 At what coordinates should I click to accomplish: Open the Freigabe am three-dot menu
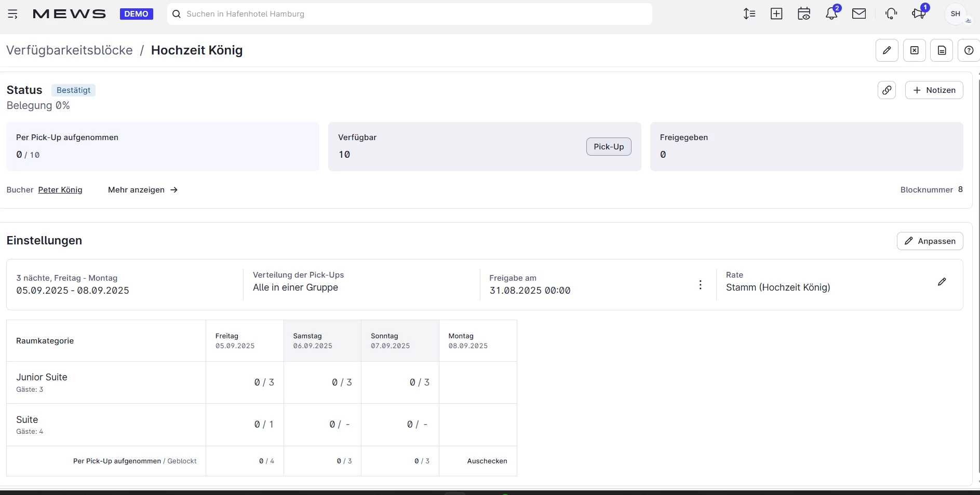[701, 285]
